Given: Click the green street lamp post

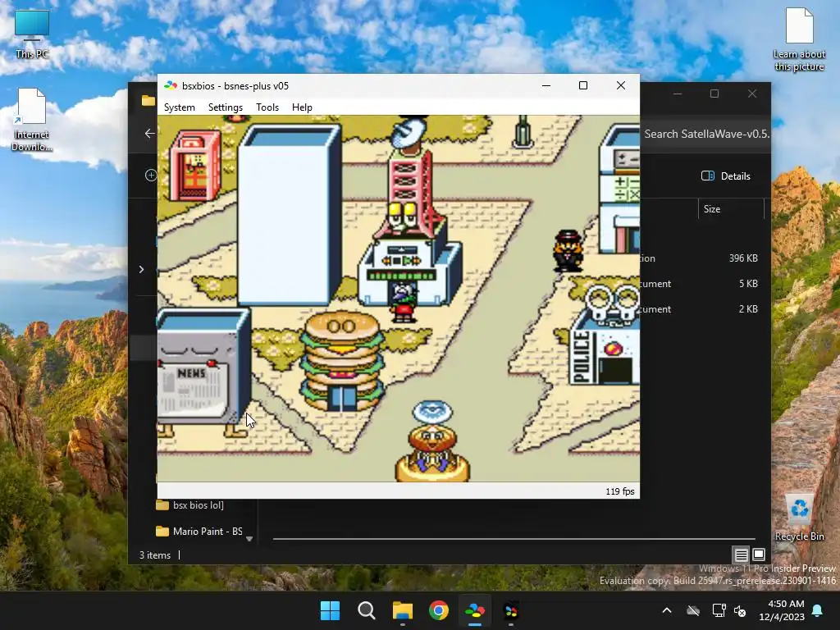Looking at the screenshot, I should point(523,132).
